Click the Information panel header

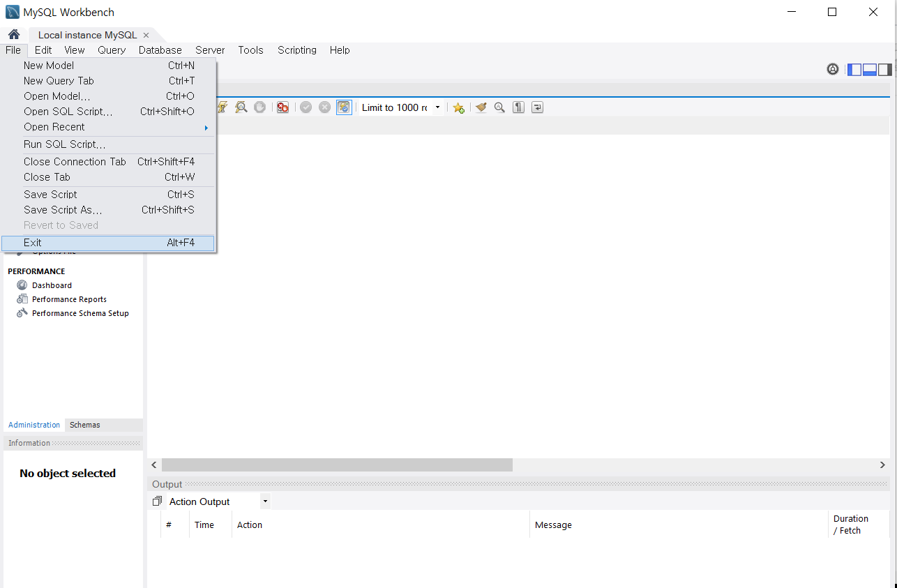coord(73,443)
